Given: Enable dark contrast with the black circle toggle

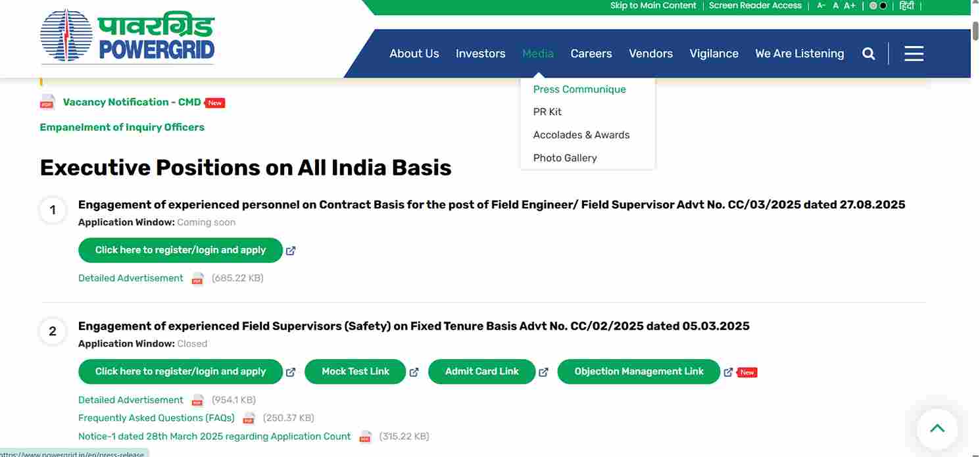Looking at the screenshot, I should [x=881, y=5].
